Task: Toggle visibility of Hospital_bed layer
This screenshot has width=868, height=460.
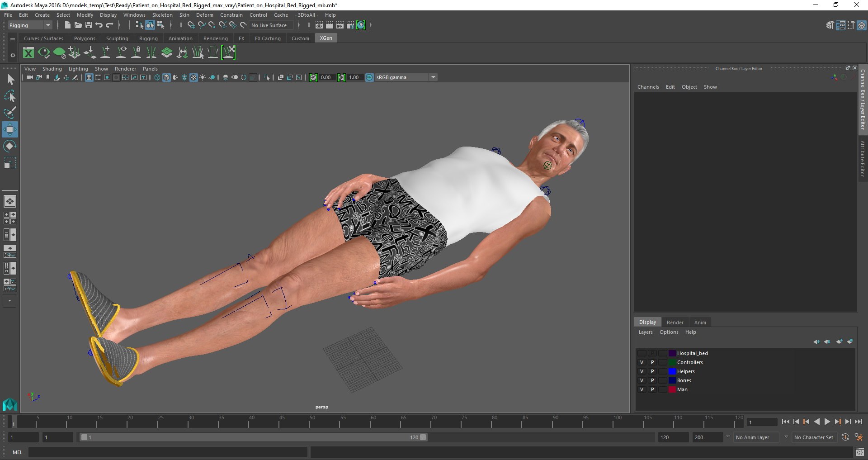Action: click(642, 353)
